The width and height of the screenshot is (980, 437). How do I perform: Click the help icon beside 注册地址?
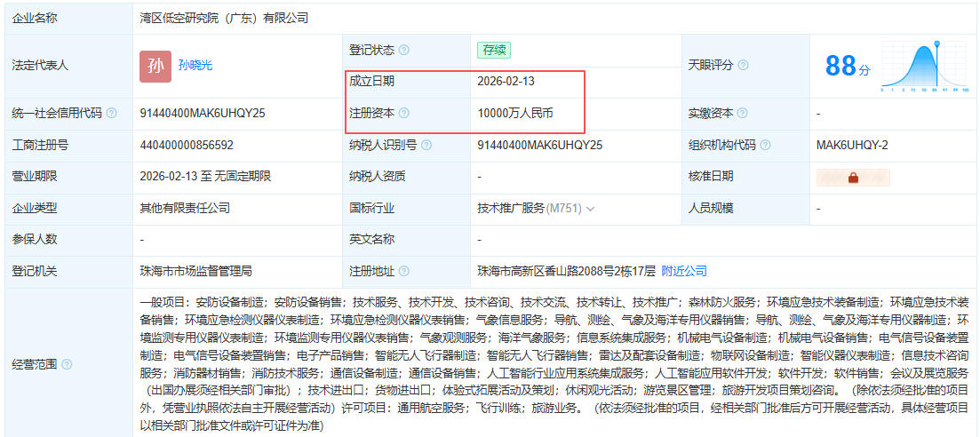tap(403, 271)
